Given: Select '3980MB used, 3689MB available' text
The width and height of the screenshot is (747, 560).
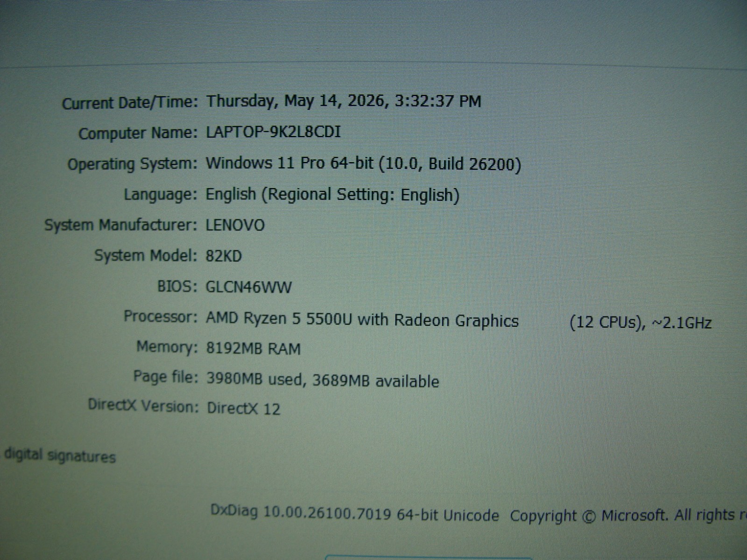Looking at the screenshot, I should [323, 381].
